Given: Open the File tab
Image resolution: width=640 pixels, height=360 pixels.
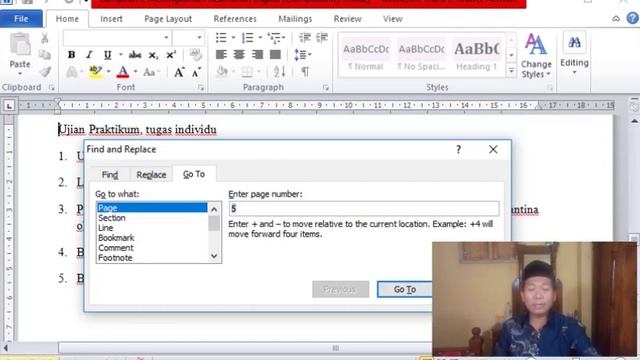Looking at the screenshot, I should (21, 19).
